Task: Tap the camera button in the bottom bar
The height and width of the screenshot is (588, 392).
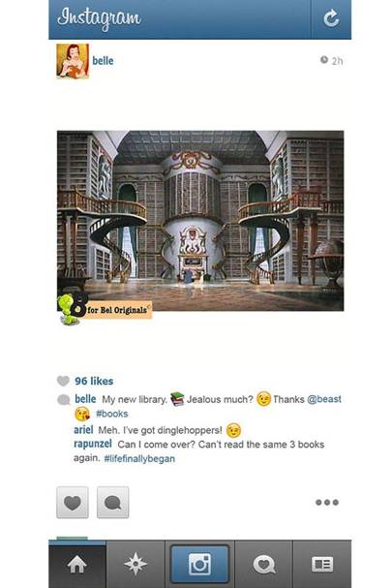Action: (x=199, y=564)
